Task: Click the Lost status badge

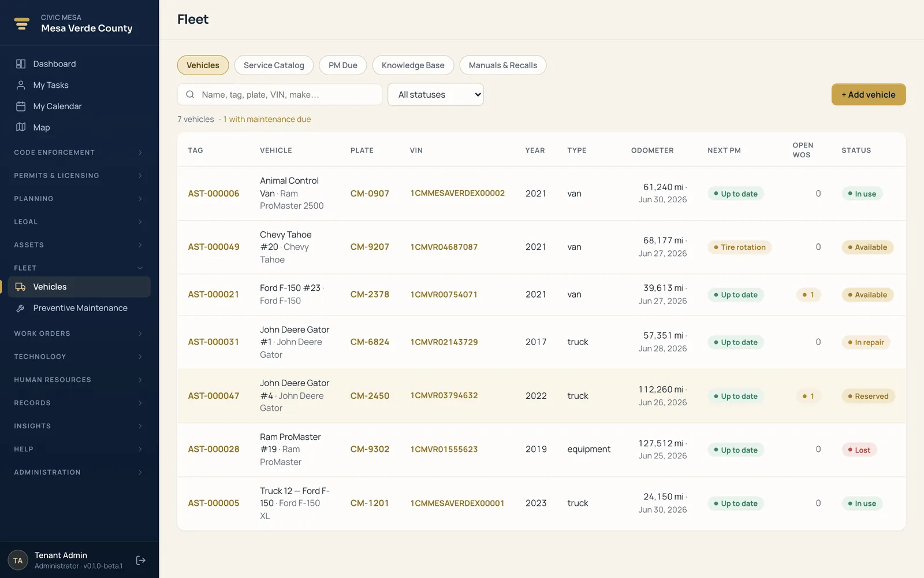Action: click(x=859, y=450)
